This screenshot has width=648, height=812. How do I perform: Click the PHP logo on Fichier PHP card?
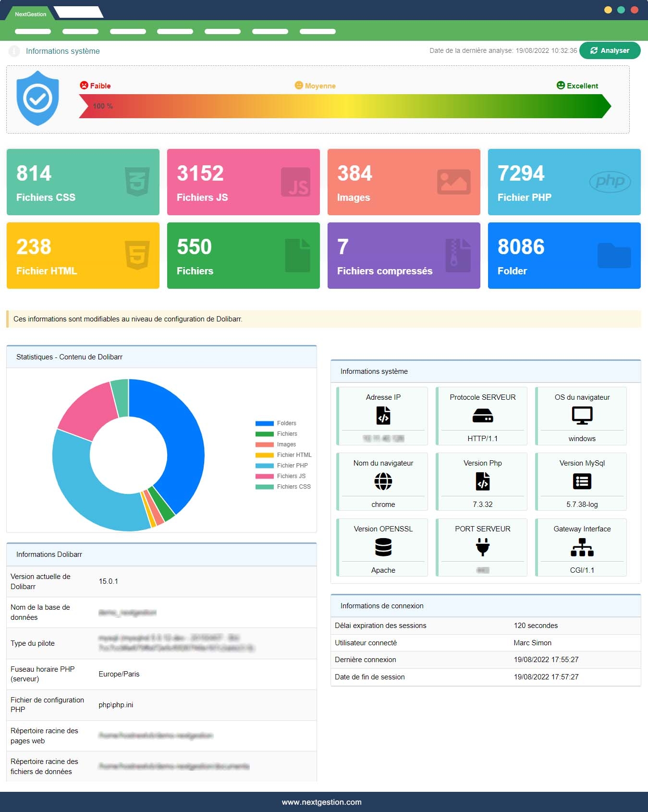pyautogui.click(x=610, y=181)
